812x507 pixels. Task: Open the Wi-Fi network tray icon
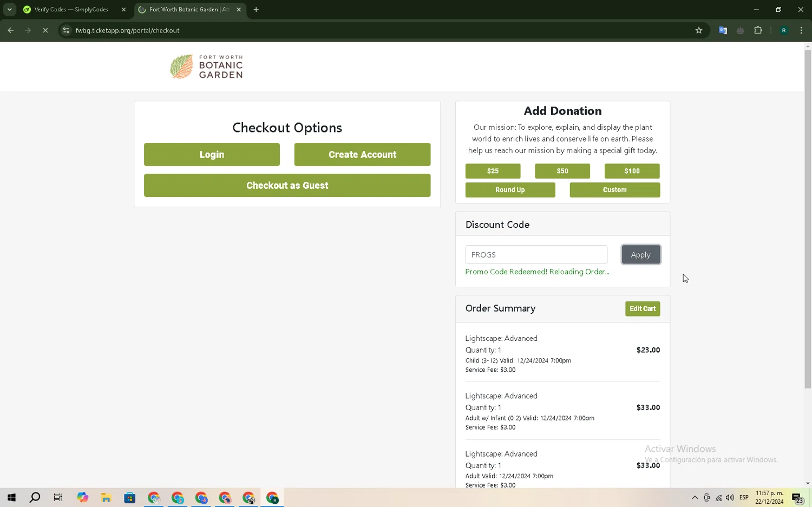coord(718,497)
